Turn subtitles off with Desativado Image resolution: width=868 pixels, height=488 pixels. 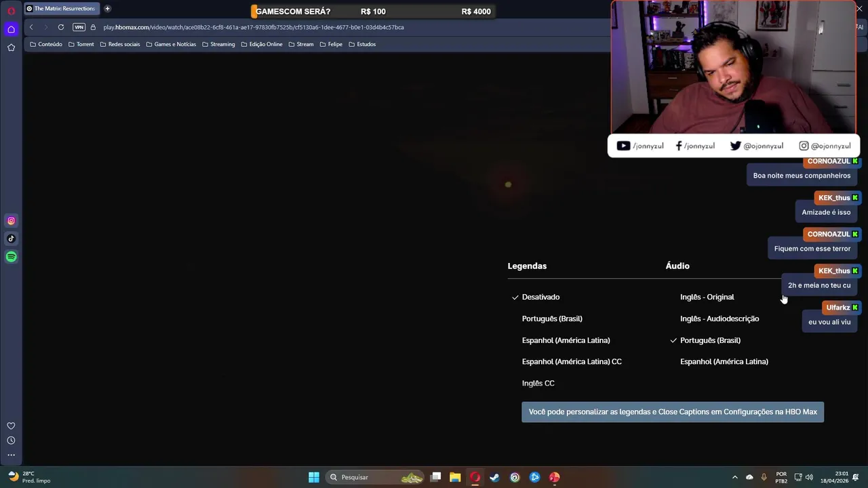pyautogui.click(x=540, y=297)
